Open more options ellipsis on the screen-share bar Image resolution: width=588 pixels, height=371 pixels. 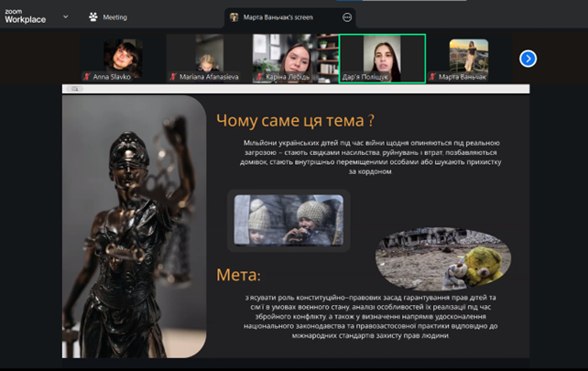coord(346,16)
